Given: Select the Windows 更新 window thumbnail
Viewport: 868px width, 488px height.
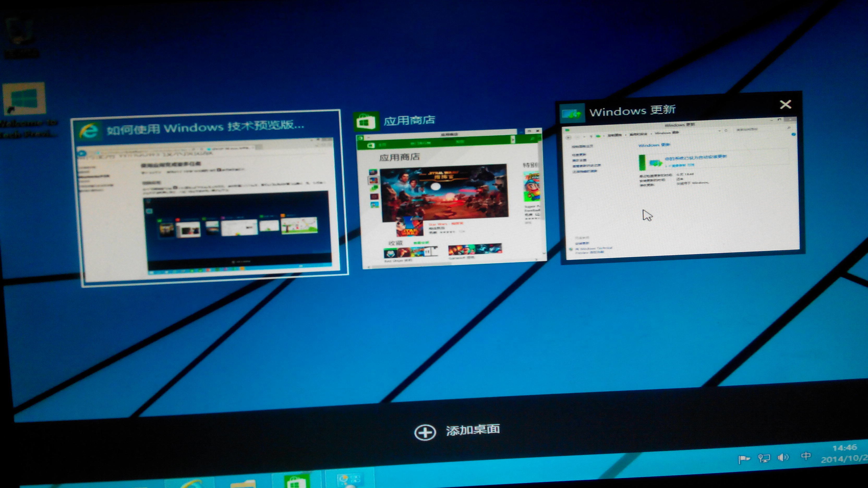Looking at the screenshot, I should [681, 188].
